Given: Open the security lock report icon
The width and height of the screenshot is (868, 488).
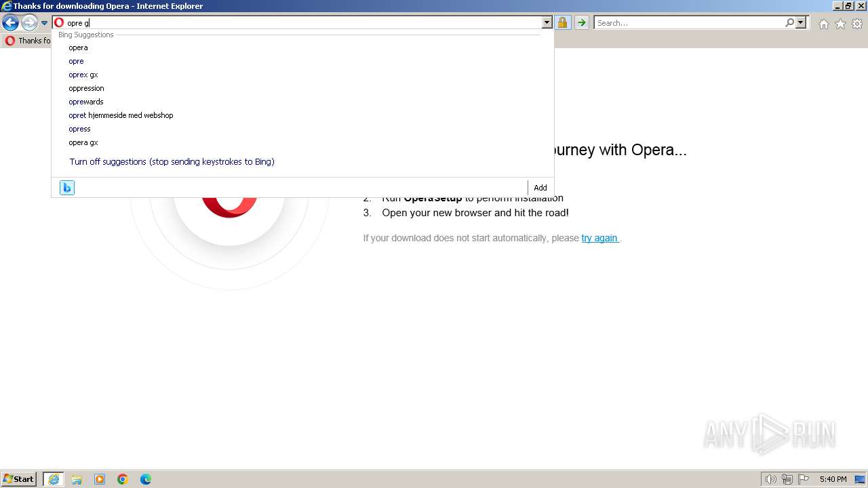Looking at the screenshot, I should [562, 23].
